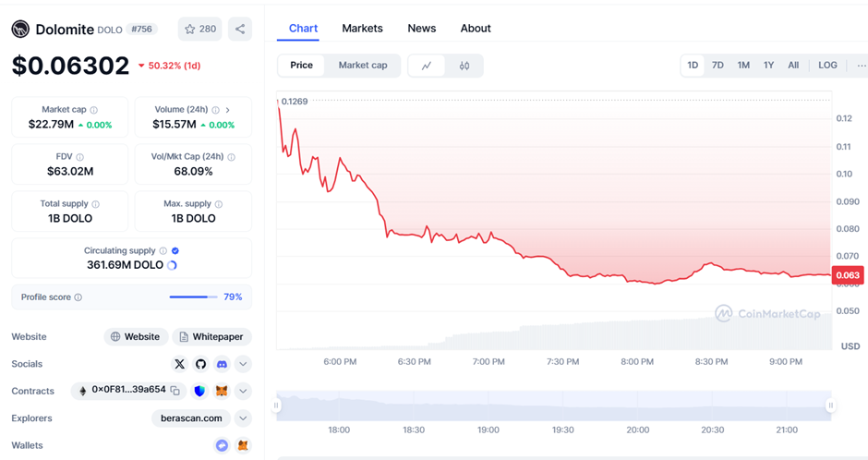
Task: Show Profile score info icon
Action: pyautogui.click(x=78, y=297)
